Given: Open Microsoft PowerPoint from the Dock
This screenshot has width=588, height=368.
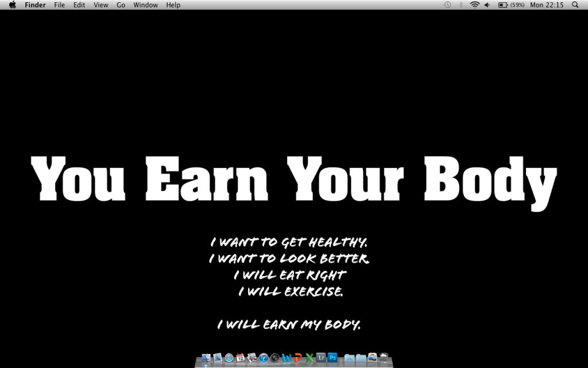Looking at the screenshot, I should pyautogui.click(x=297, y=357).
